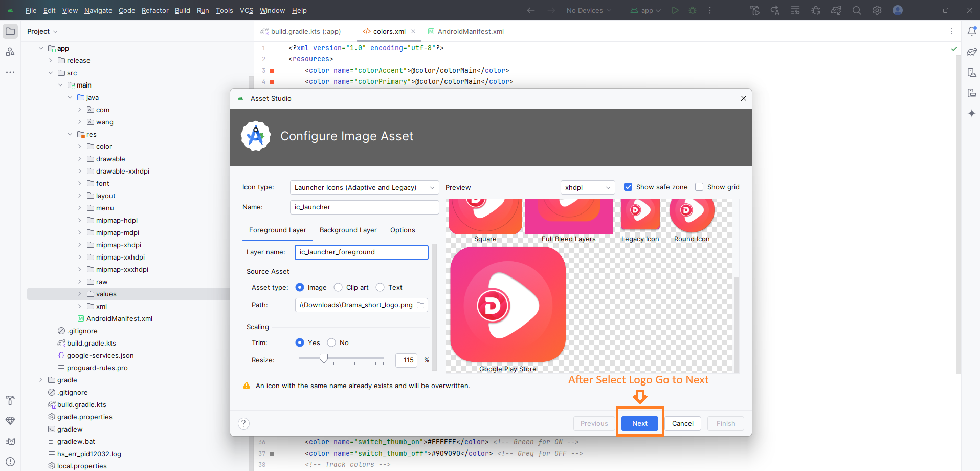Open the Project tool window icon
This screenshot has width=980, height=471.
tap(10, 31)
